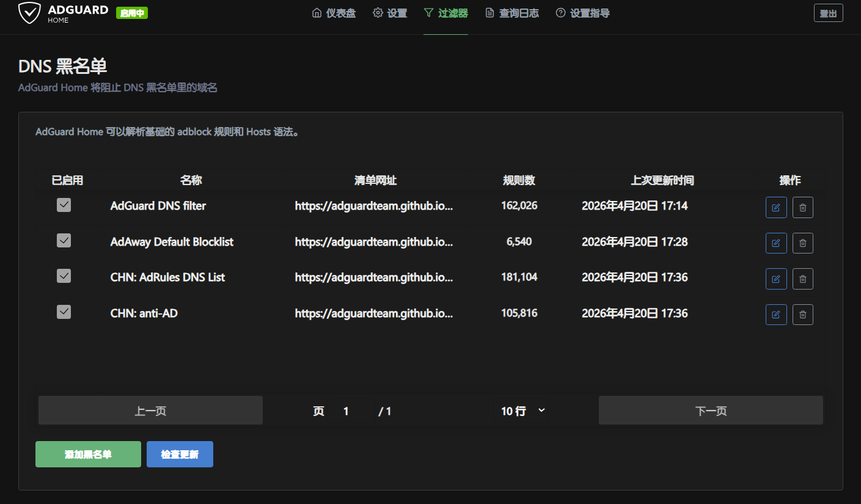Delete the CHN: anti-AD blocklist

click(x=802, y=315)
